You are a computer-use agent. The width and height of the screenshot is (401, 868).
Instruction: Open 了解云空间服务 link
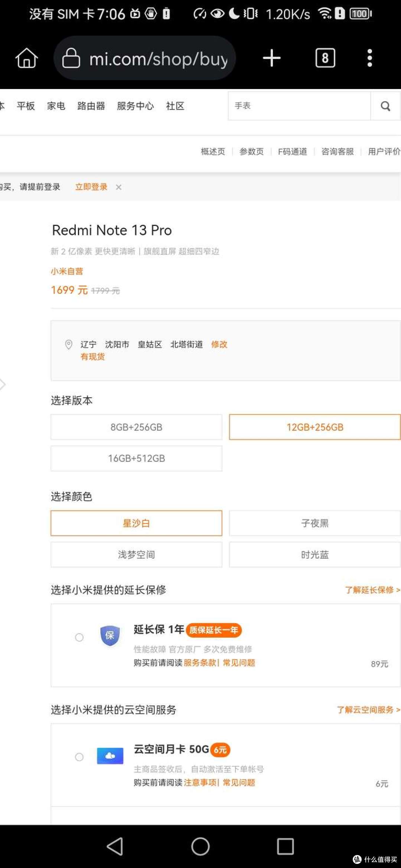pyautogui.click(x=368, y=710)
